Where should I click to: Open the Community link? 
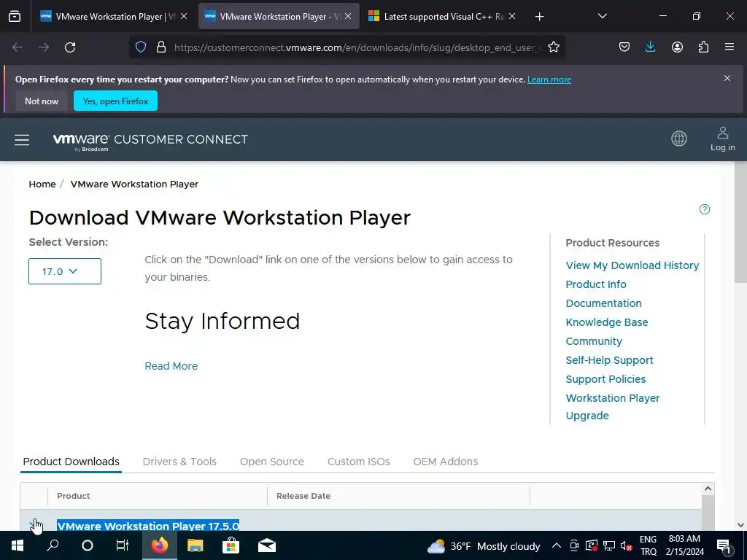coord(594,341)
